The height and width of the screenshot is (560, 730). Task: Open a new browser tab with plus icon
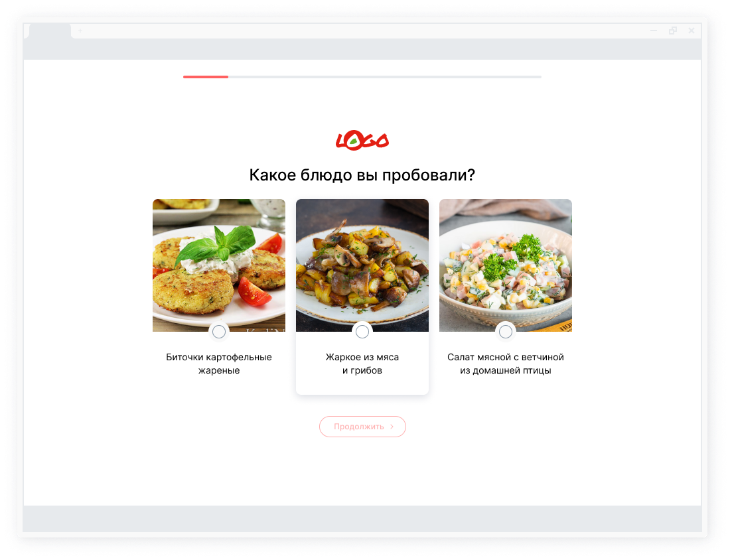80,31
